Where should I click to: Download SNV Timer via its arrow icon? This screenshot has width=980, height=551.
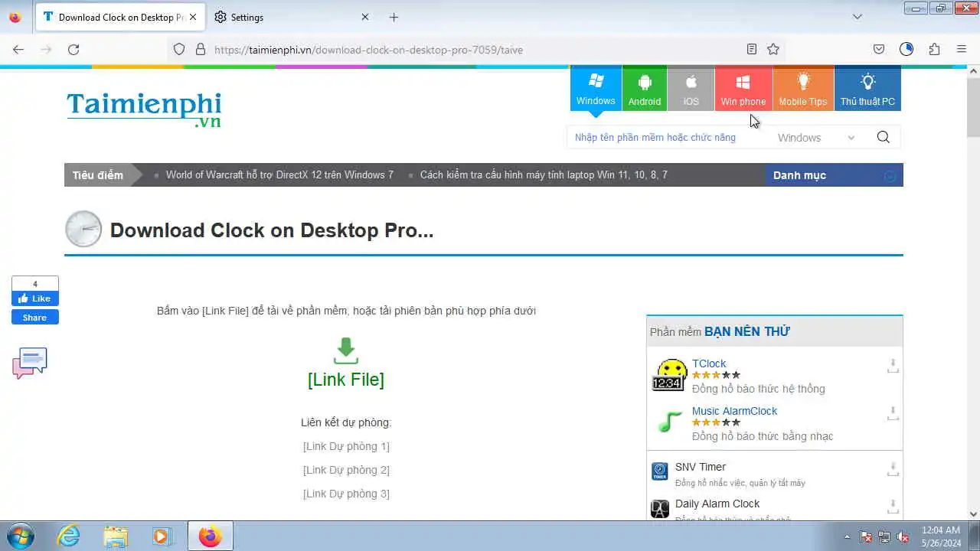click(x=893, y=469)
